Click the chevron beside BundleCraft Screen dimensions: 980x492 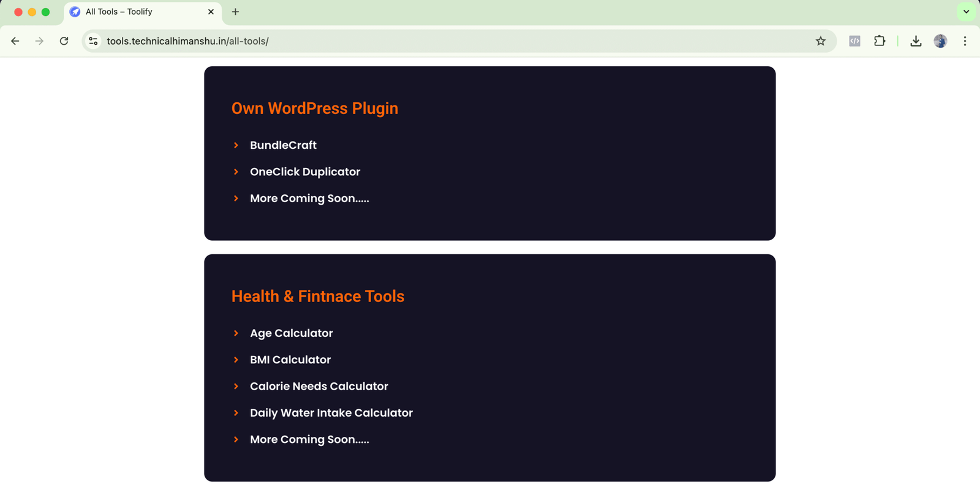236,145
